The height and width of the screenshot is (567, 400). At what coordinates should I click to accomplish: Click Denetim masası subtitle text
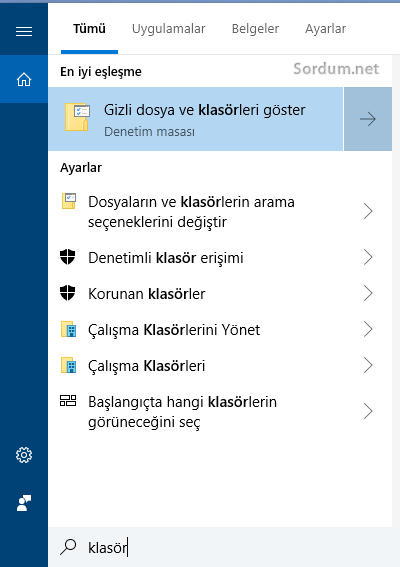[149, 131]
